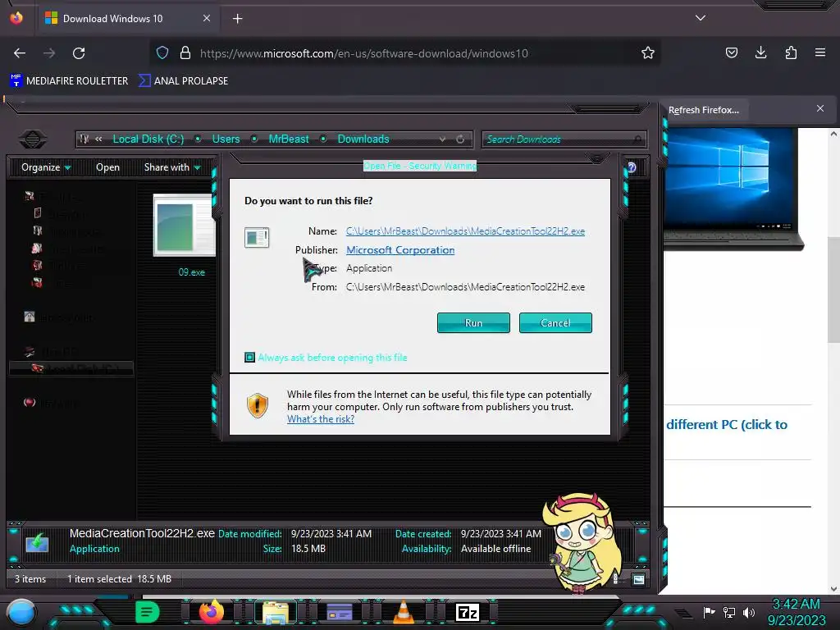Image resolution: width=840 pixels, height=630 pixels.
Task: Open the taskbar clock showing 3:42 AM
Action: [x=796, y=612]
